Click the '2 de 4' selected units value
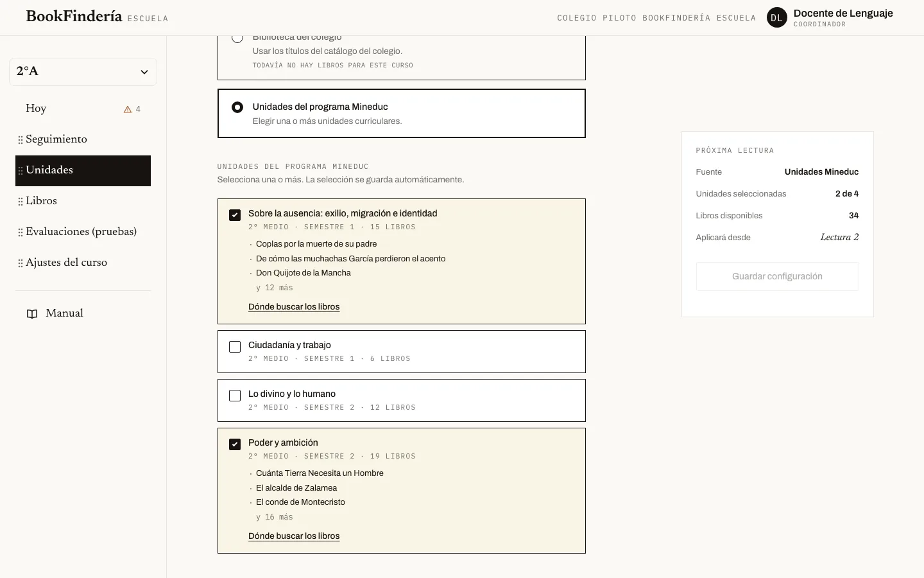Image resolution: width=924 pixels, height=578 pixels. [847, 194]
